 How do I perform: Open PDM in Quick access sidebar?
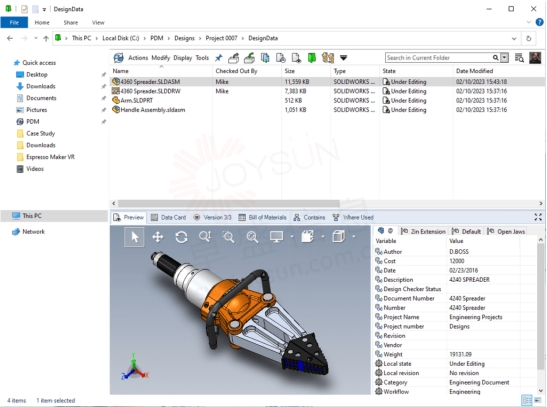[x=33, y=122]
